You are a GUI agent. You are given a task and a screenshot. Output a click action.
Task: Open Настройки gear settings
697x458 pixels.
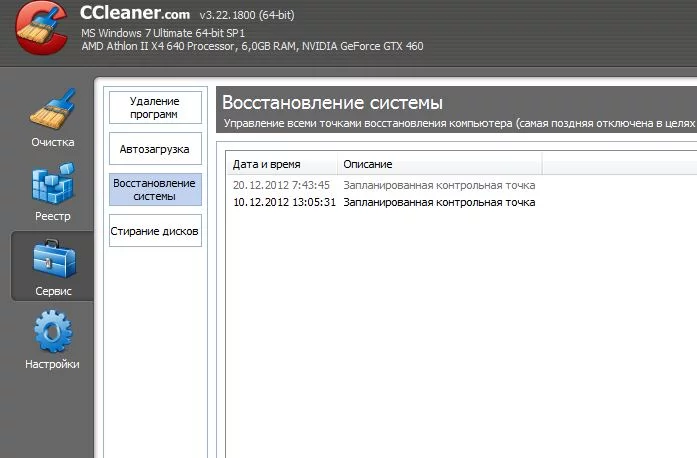tap(52, 340)
